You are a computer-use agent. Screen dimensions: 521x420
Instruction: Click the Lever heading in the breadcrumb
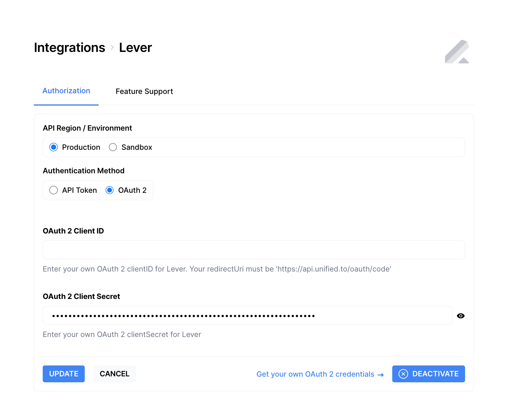pos(135,47)
